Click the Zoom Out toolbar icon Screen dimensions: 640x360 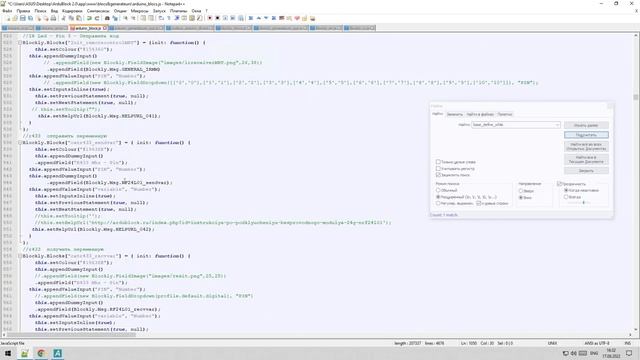coord(133,18)
